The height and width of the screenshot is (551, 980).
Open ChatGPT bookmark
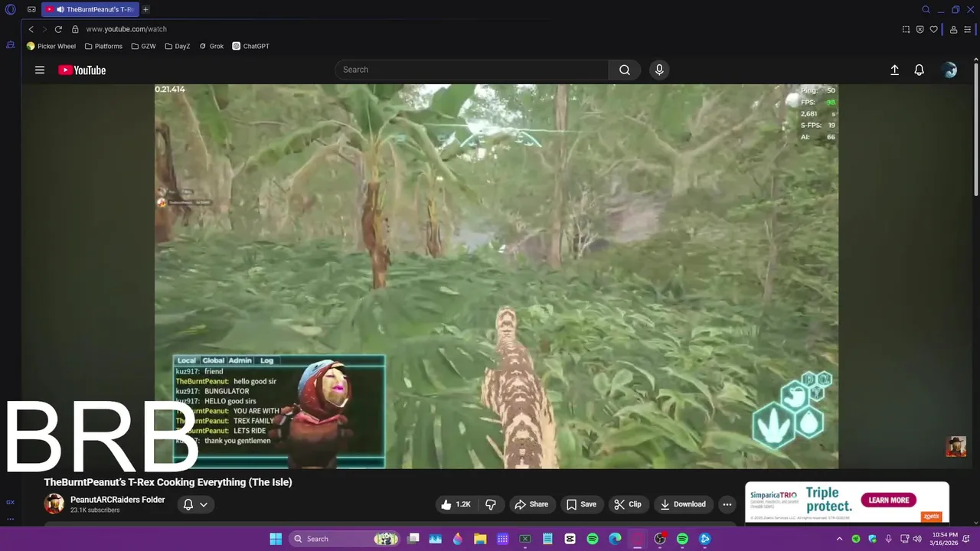[251, 46]
